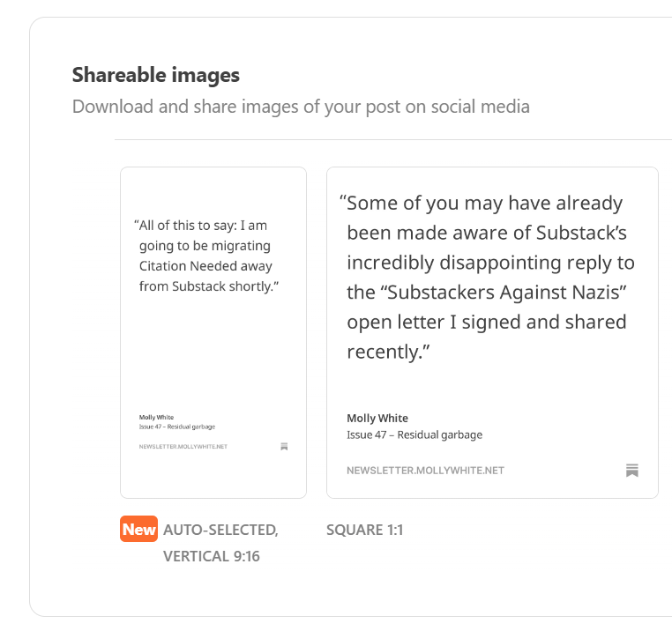Image resolution: width=672 pixels, height=631 pixels.
Task: Click the orange New badge
Action: [138, 529]
